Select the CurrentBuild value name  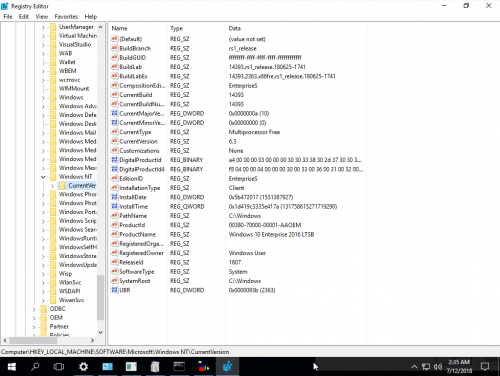coord(136,95)
